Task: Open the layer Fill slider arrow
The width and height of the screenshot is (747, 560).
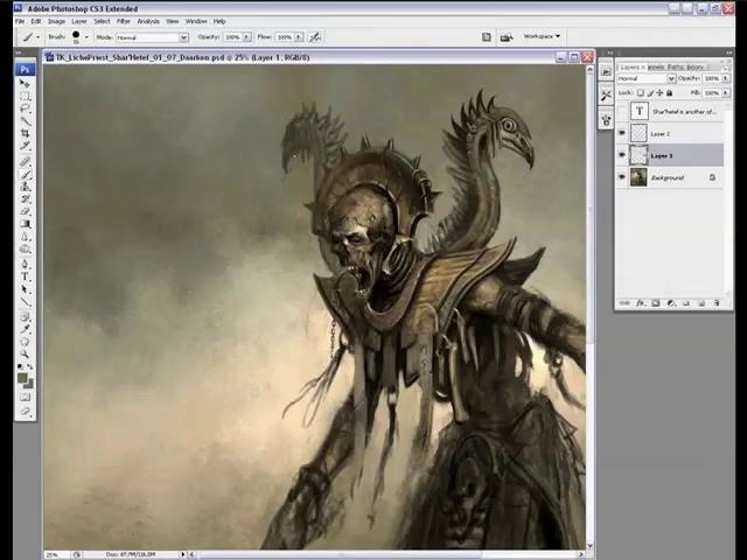Action: click(726, 92)
